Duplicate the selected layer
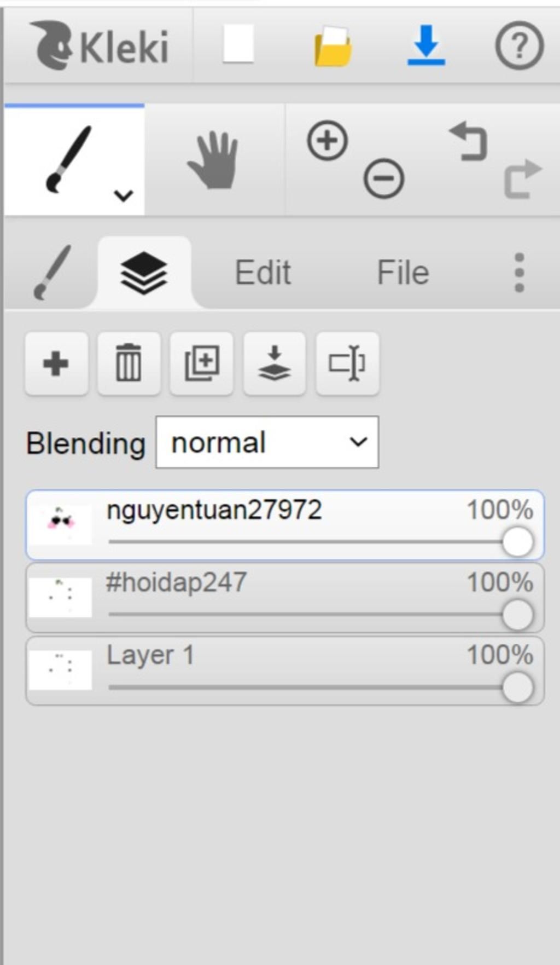 click(202, 363)
